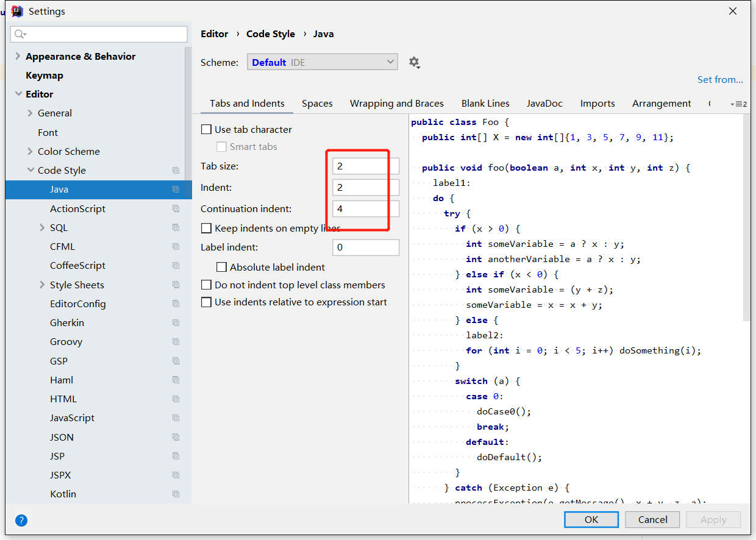Click Code Style in the breadcrumb
The image size is (756, 540).
pos(271,34)
